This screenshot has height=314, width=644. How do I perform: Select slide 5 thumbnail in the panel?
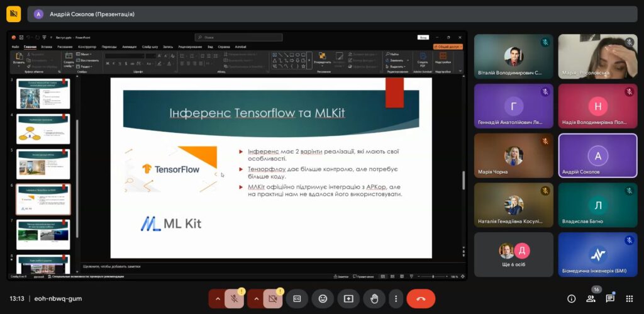43,164
